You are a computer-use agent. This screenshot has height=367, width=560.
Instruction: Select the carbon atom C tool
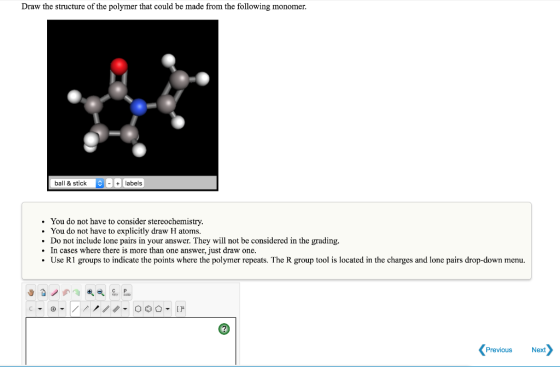(31, 309)
